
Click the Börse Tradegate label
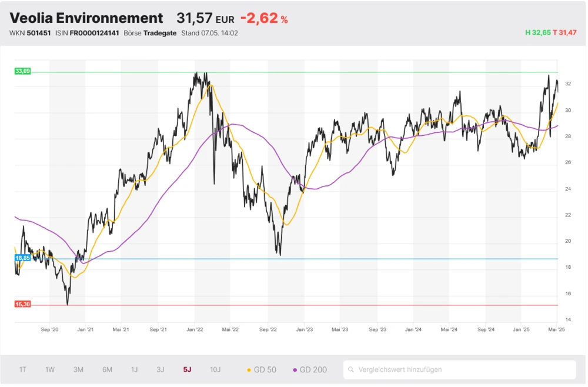[x=148, y=33]
